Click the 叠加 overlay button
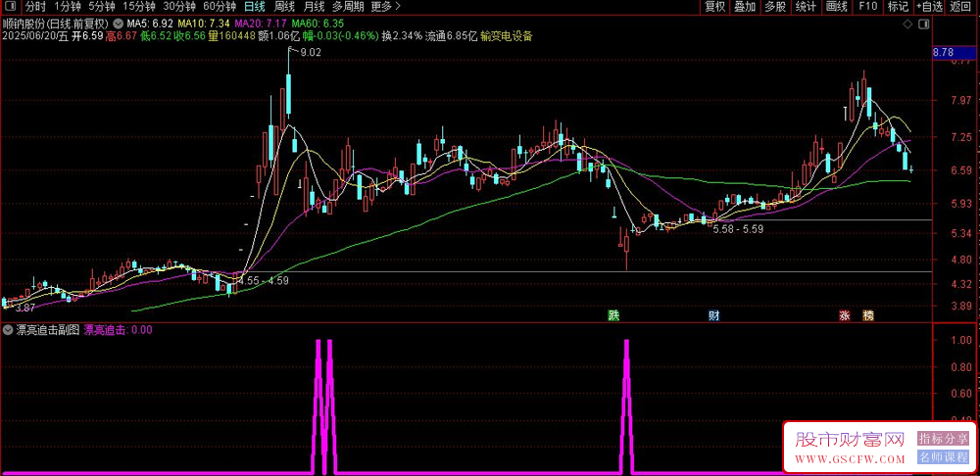Image resolution: width=980 pixels, height=476 pixels. pyautogui.click(x=745, y=6)
